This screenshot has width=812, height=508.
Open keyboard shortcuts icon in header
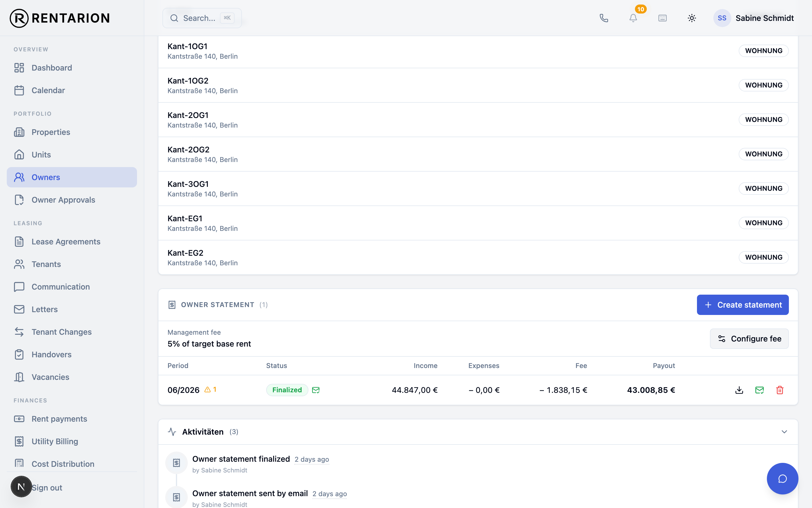[662, 18]
